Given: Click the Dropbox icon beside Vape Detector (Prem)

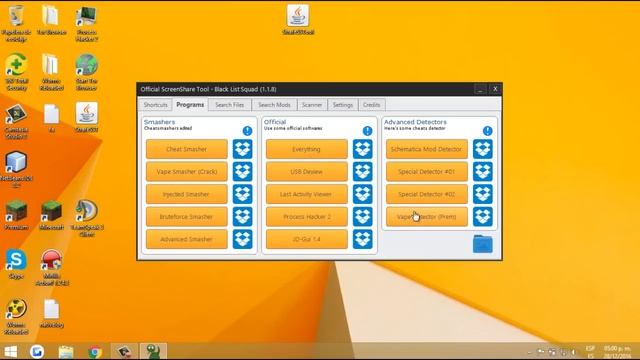Looking at the screenshot, I should coord(482,216).
